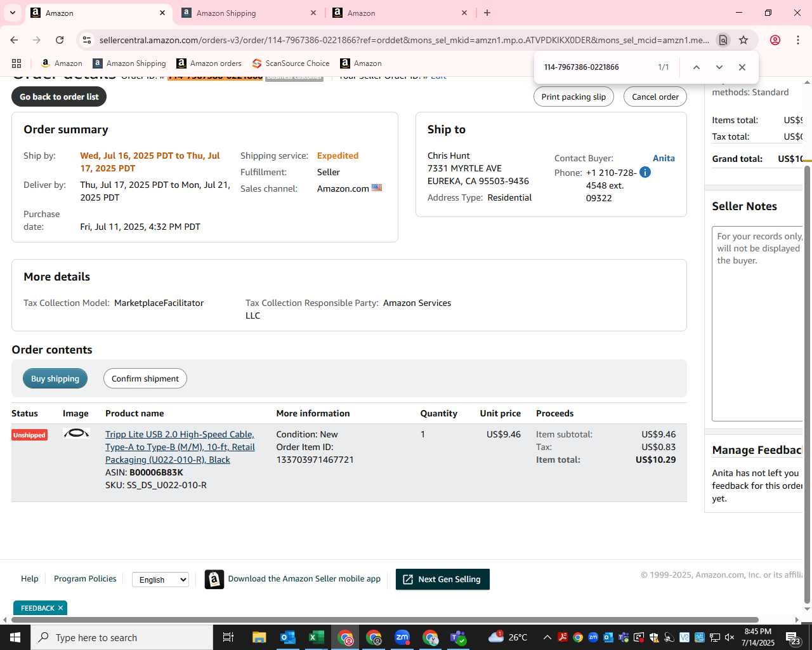Image resolution: width=812 pixels, height=650 pixels.
Task: Open the Amazon Shipping bookmark
Action: 129,63
